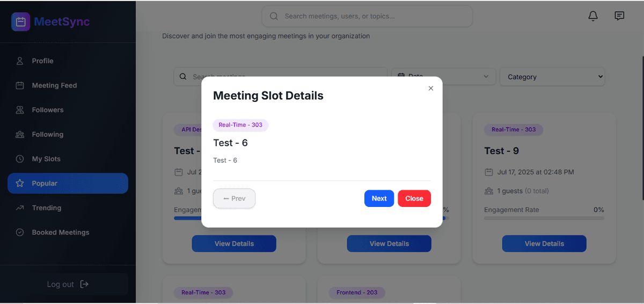Click the Booked Meetings checkmark icon

click(x=20, y=233)
